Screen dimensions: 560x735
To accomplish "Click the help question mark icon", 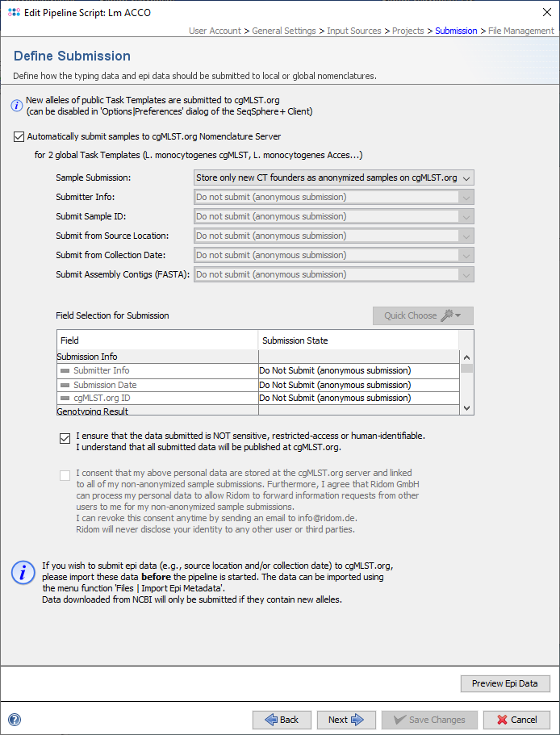I will 14,720.
